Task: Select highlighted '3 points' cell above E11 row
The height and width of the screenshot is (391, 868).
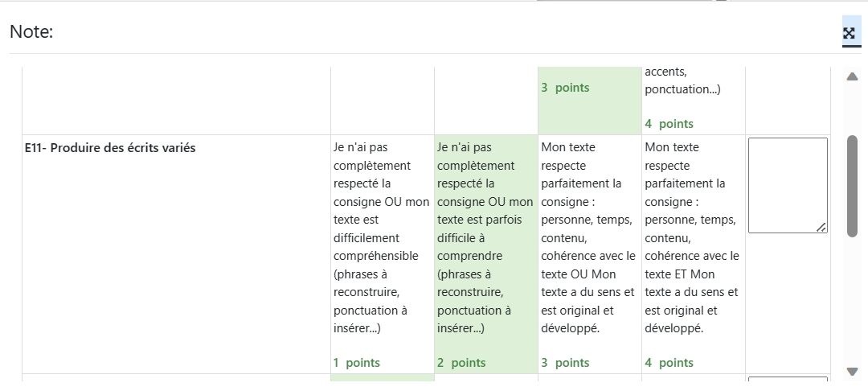Action: 590,101
